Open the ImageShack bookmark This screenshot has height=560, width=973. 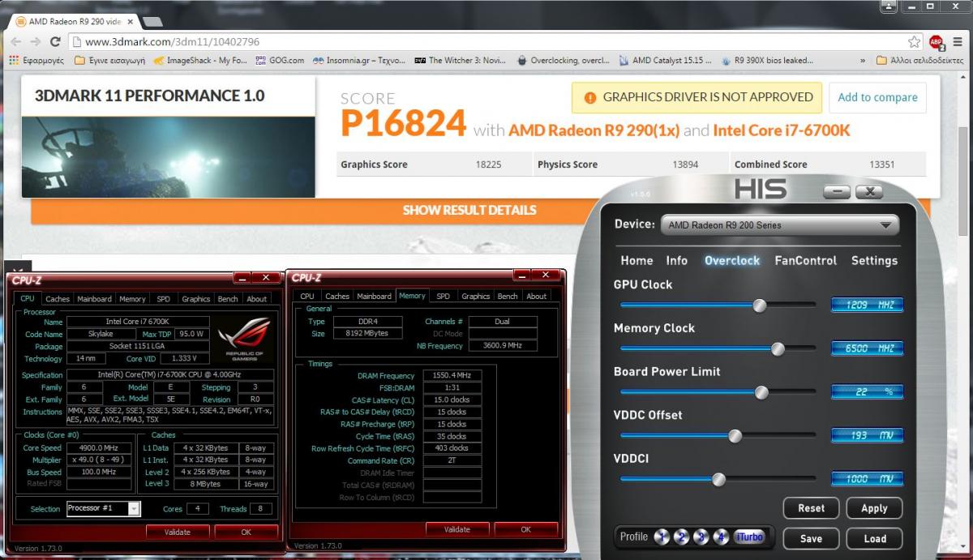(x=200, y=60)
